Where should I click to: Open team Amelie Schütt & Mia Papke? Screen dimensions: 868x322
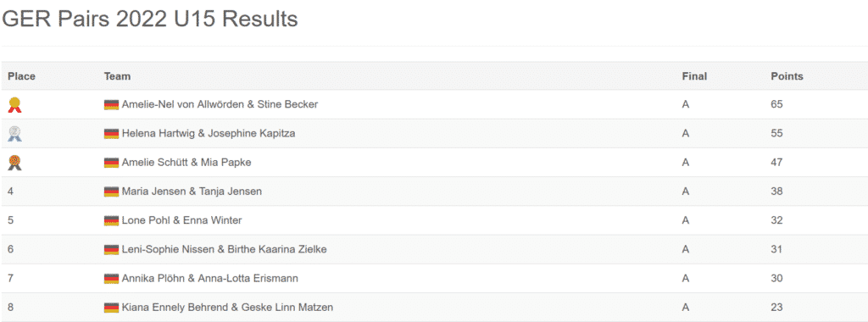coord(186,162)
